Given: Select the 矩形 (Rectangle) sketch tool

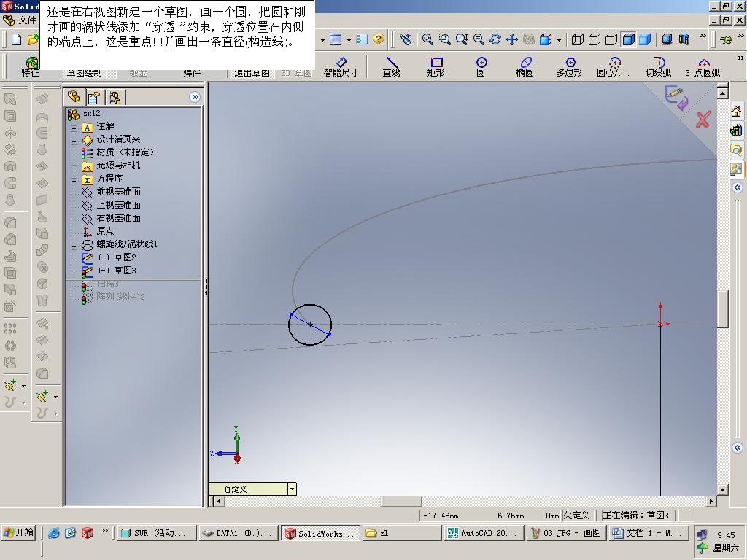Looking at the screenshot, I should click(436, 66).
